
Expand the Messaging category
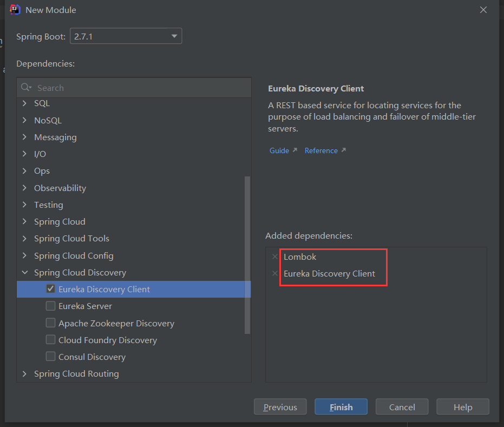point(24,137)
